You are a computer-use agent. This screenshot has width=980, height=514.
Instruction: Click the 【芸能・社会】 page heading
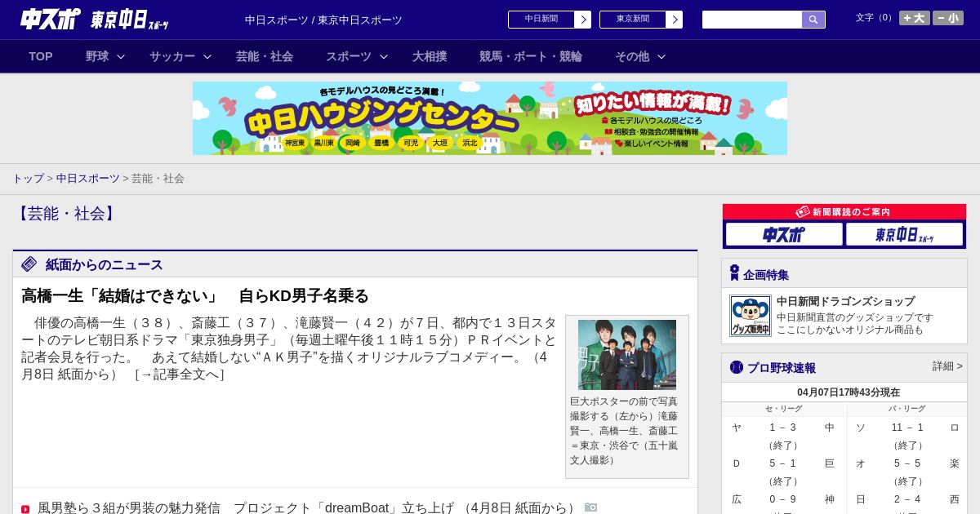tap(66, 214)
